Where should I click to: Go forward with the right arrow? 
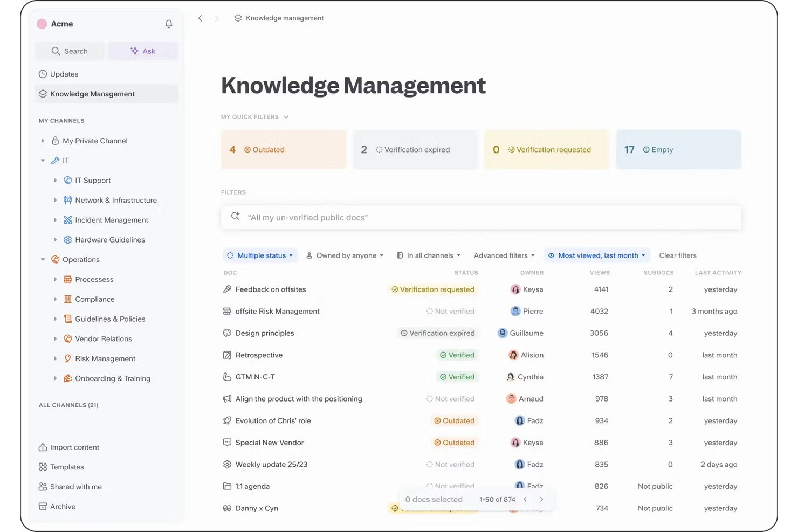click(x=217, y=18)
